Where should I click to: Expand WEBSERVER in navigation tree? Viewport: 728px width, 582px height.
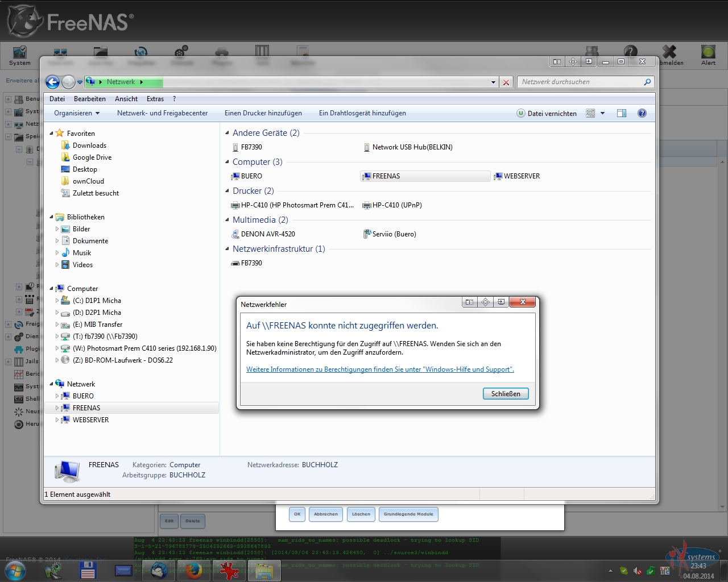pyautogui.click(x=57, y=420)
